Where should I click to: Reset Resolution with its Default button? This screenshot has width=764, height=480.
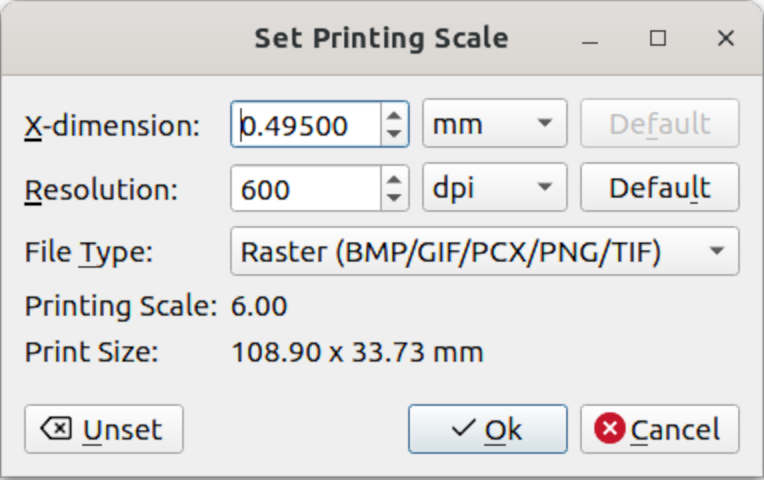click(659, 188)
